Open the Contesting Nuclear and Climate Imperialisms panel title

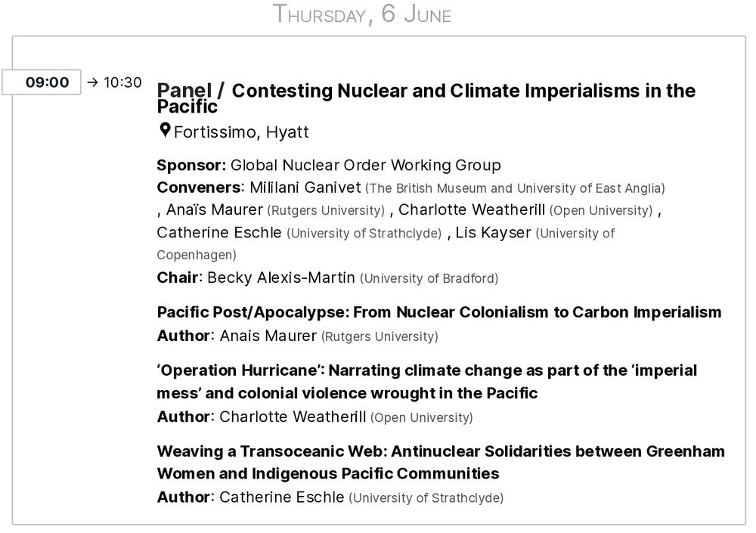[426, 98]
